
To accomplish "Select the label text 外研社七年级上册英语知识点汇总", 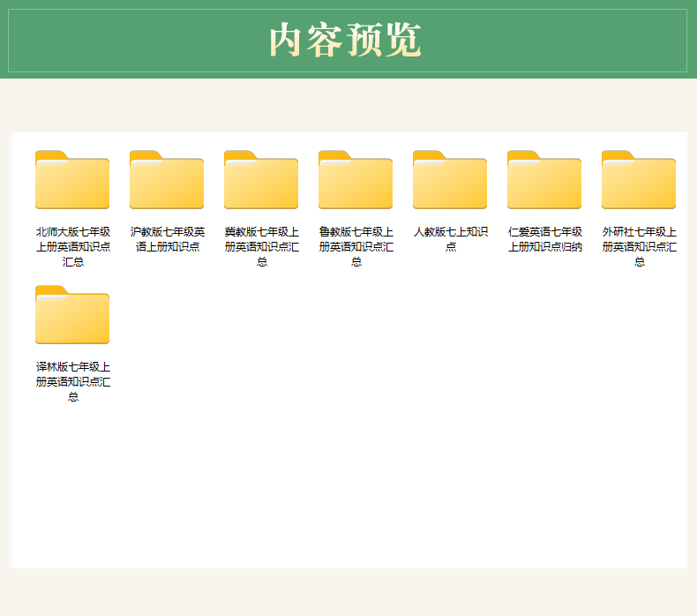I will 640,247.
